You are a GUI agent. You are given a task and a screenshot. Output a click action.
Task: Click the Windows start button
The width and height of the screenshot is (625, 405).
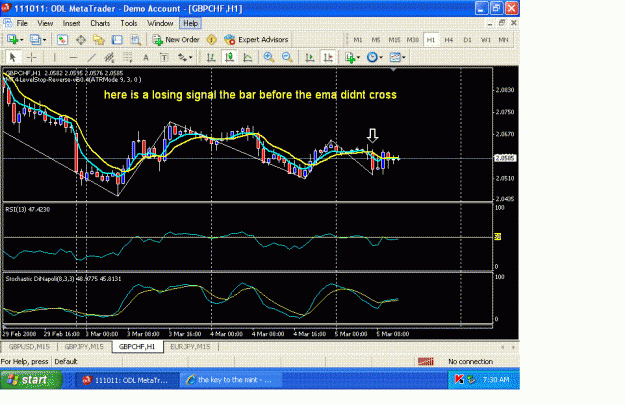pos(31,380)
